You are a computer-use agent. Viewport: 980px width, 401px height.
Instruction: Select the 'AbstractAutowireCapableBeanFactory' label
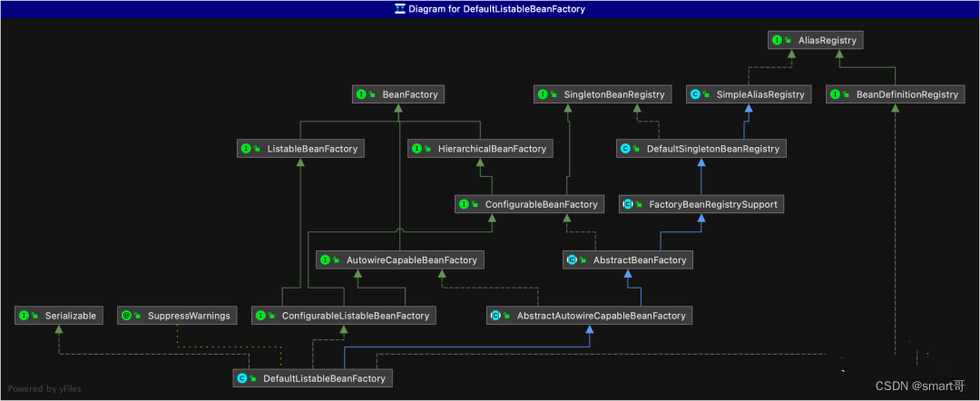tap(601, 316)
